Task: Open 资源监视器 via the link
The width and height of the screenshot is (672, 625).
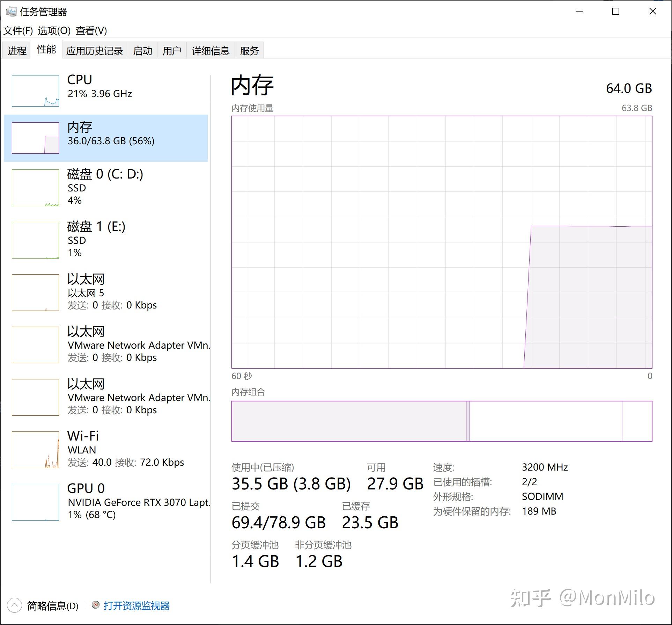Action: [x=138, y=605]
